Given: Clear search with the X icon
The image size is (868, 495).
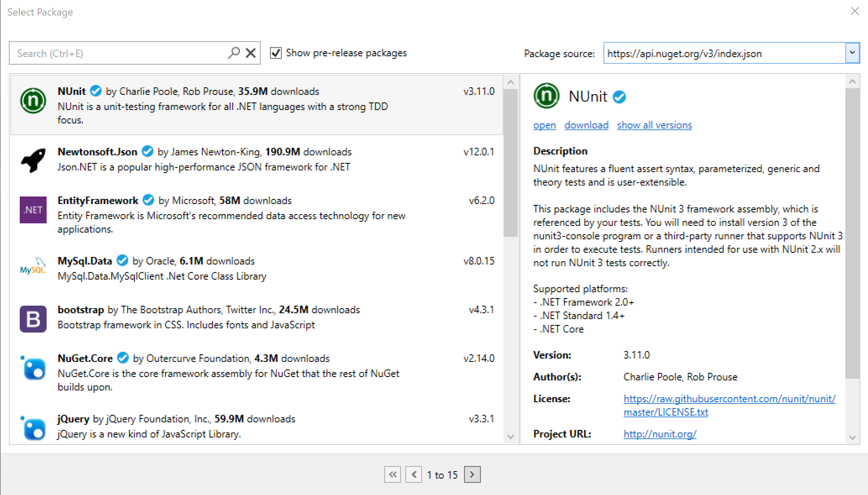Looking at the screenshot, I should click(x=251, y=53).
